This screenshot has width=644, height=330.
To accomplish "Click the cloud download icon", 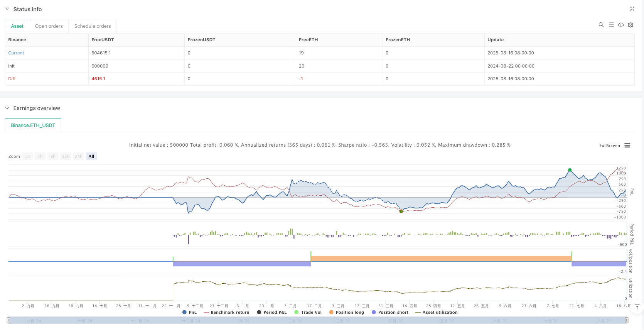I will click(621, 25).
